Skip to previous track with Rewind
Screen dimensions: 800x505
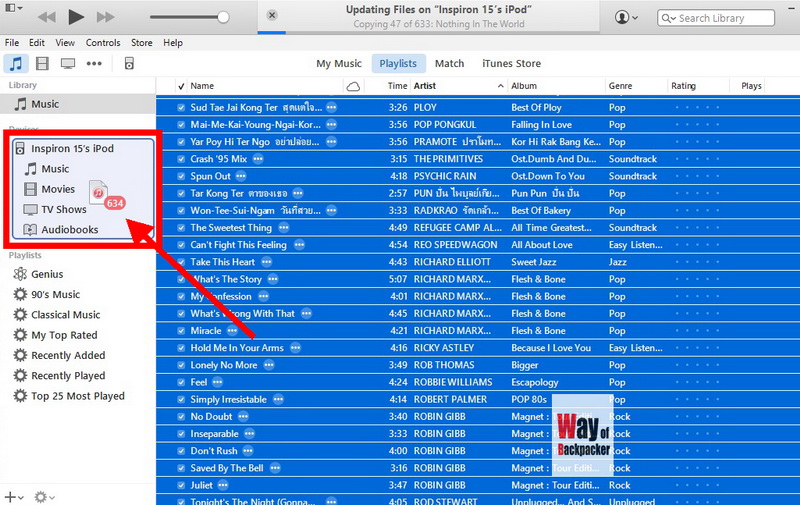click(x=47, y=17)
